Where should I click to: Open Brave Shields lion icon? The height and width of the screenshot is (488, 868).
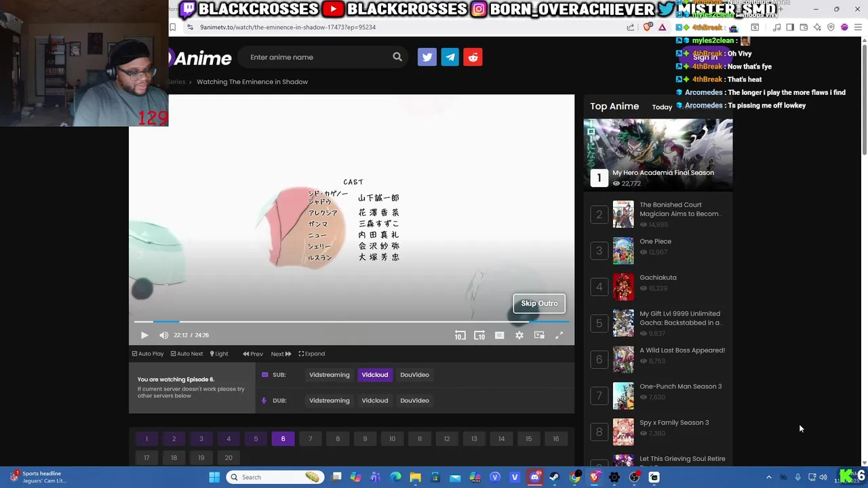coord(648,27)
